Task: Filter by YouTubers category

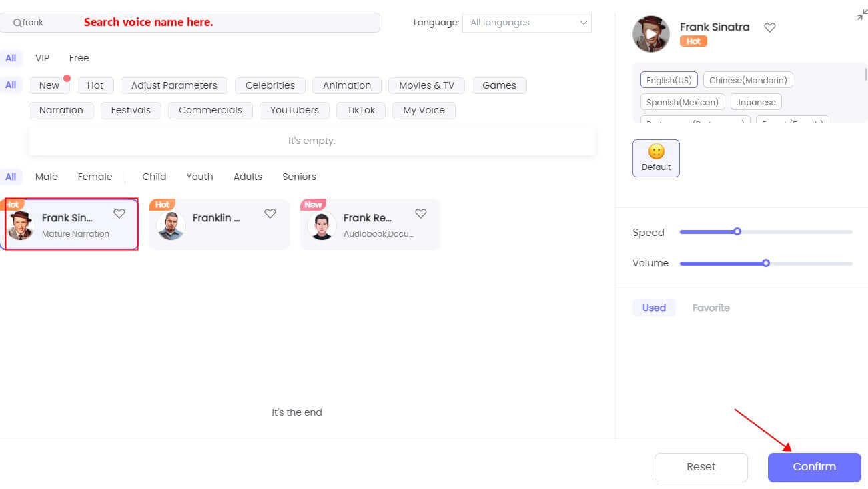Action: 294,111
